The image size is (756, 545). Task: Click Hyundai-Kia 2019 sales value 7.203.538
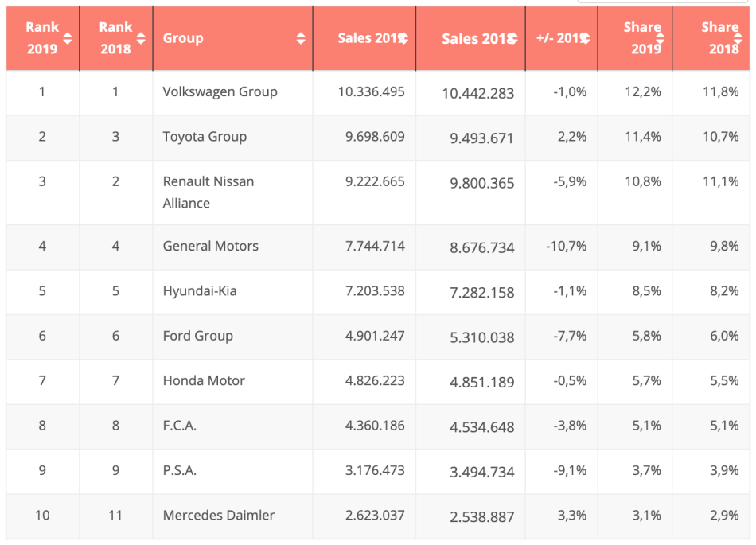pos(375,290)
